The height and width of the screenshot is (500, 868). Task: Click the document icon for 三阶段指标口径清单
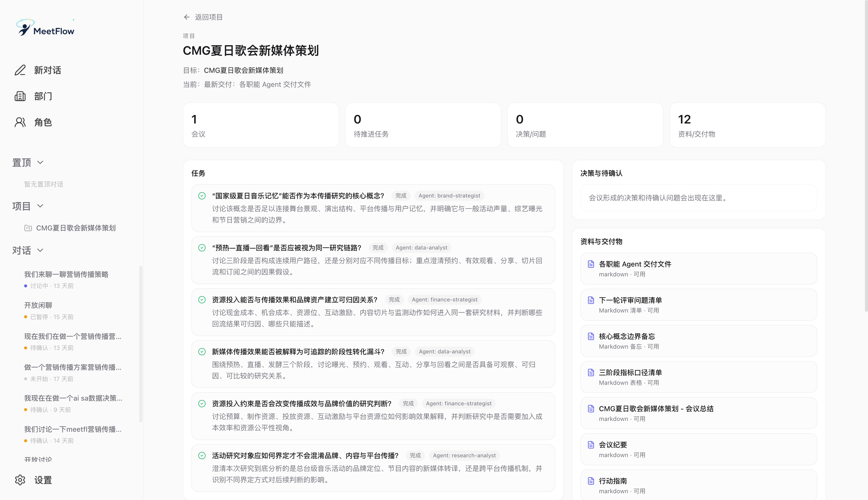pos(591,372)
